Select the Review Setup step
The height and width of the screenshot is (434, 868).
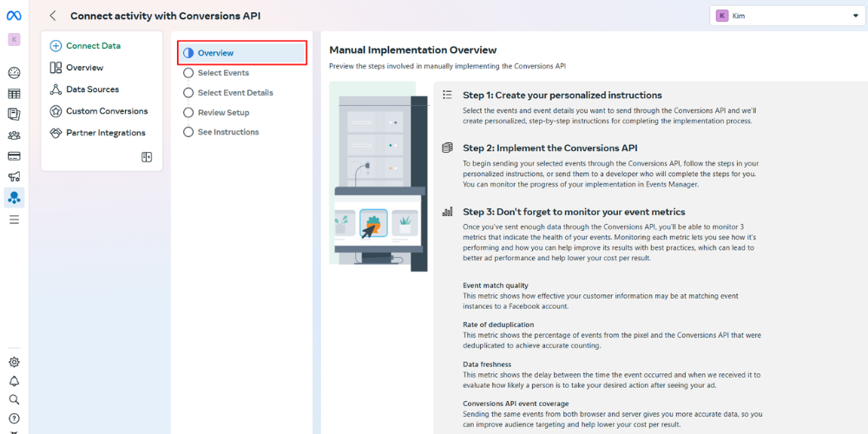click(216, 112)
